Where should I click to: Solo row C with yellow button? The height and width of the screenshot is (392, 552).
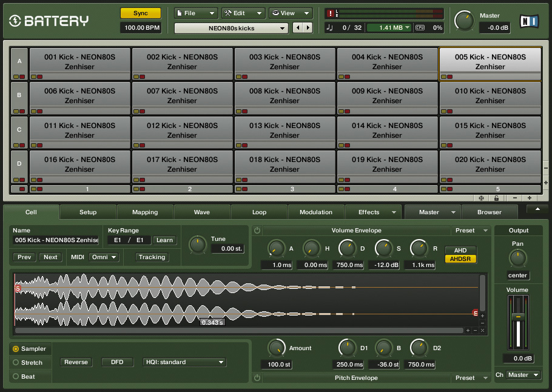pos(16,146)
